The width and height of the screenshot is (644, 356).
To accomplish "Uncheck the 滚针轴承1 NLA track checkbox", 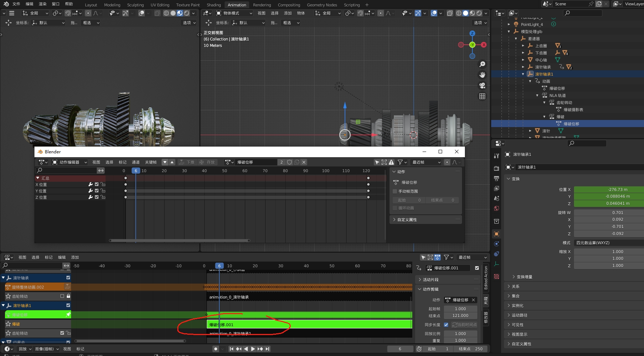I will [68, 305].
